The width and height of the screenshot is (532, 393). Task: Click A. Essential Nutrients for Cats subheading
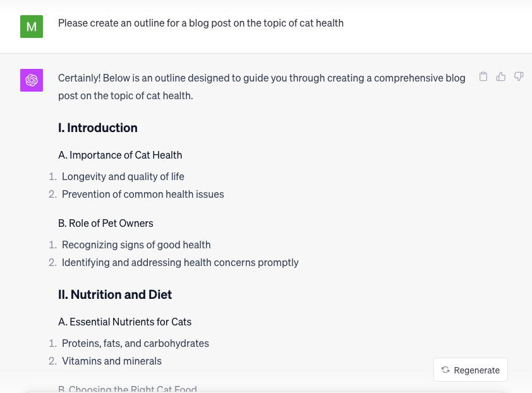point(124,322)
